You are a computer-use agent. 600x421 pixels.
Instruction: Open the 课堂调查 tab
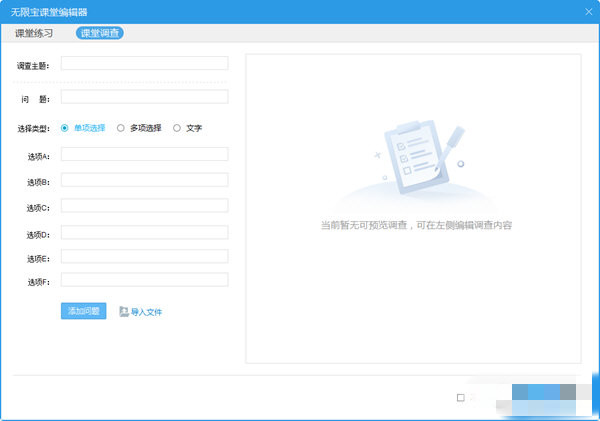99,33
